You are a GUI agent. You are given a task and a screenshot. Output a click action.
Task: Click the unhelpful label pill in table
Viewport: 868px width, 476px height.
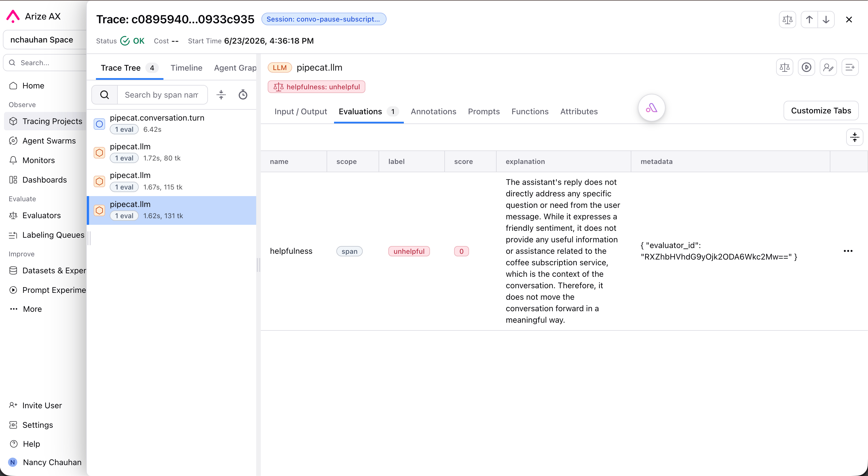coord(409,251)
